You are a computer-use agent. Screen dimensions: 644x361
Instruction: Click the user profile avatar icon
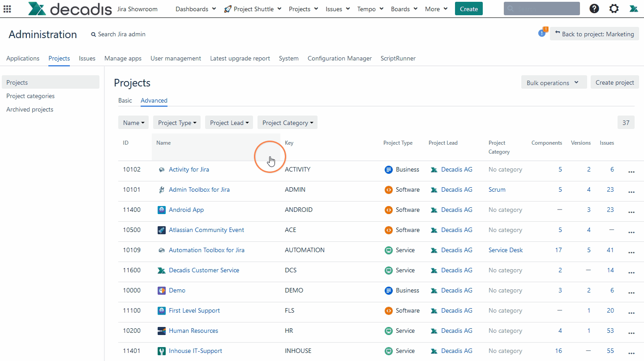coord(634,9)
